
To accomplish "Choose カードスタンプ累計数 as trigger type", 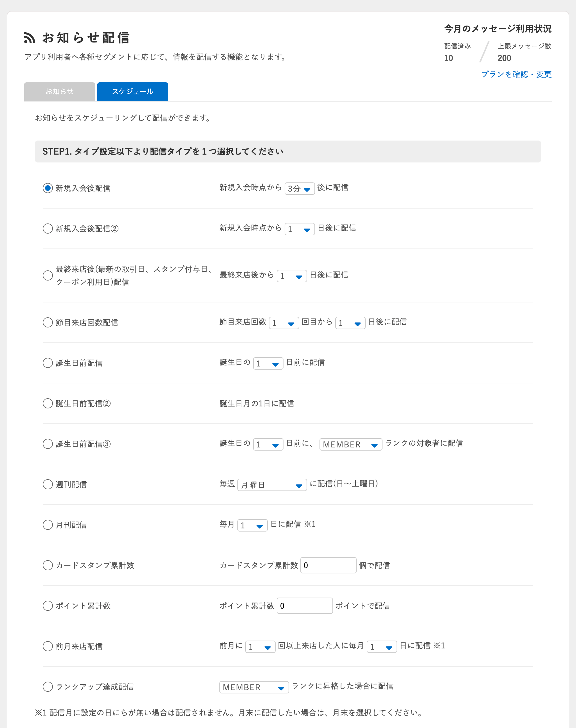I will click(48, 566).
